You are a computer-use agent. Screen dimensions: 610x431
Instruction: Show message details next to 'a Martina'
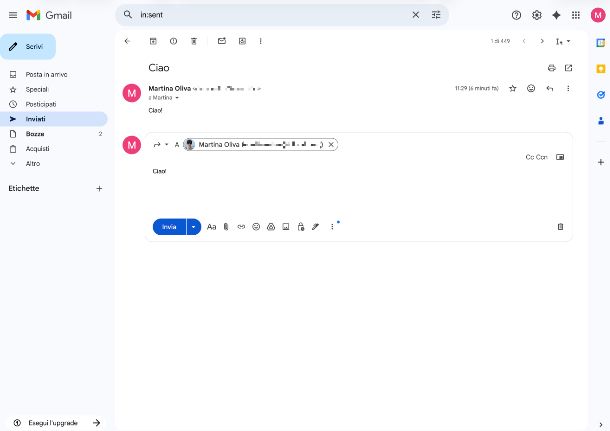177,98
